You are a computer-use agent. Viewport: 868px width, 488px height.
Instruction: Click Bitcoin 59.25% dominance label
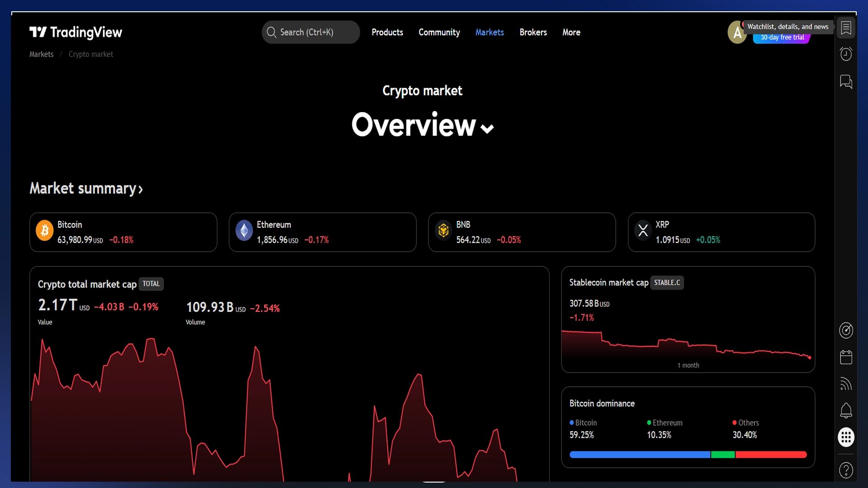(583, 429)
